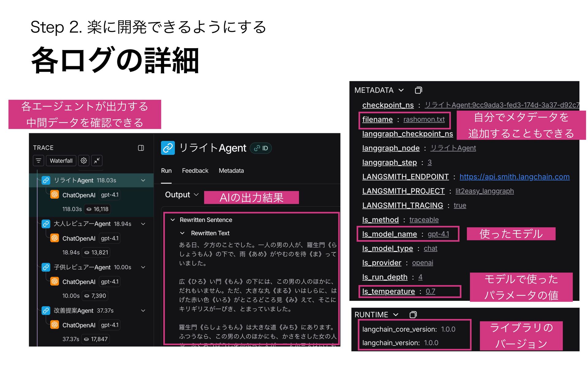Click the リライトAgent ID badge
Screen dimensions: 588x368
[261, 148]
